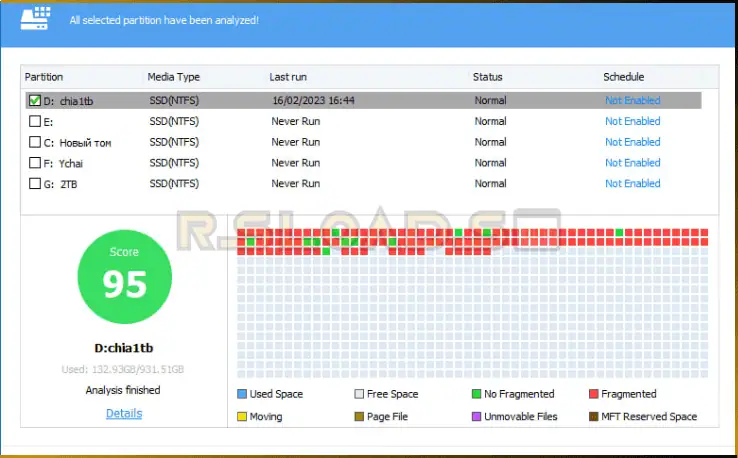Click Never Run in the G: 2TB row

click(x=296, y=183)
